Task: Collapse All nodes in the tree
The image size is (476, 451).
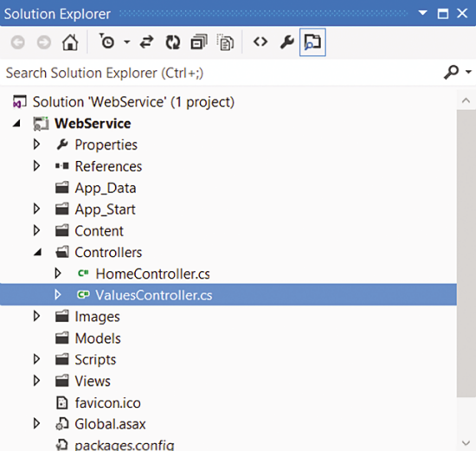Action: pos(199,42)
